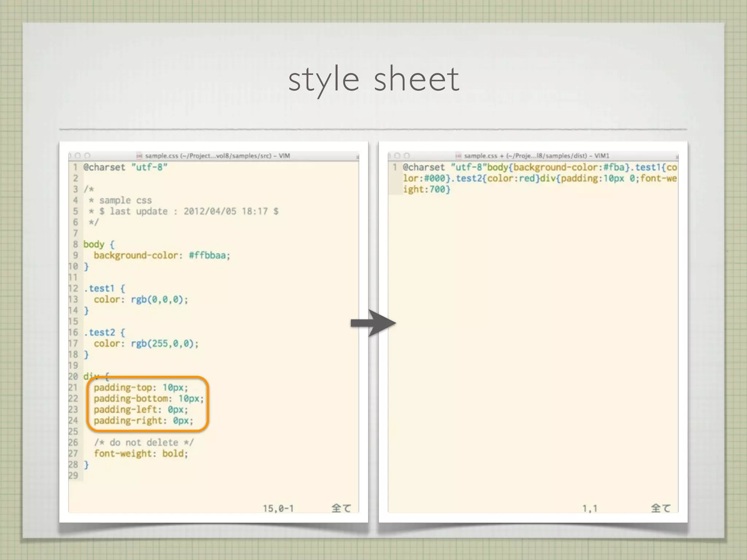This screenshot has width=747, height=560.
Task: Click the right window title 'sample.css + (~/Proje...l8/samples/dist) - VIM1'
Action: tap(537, 156)
